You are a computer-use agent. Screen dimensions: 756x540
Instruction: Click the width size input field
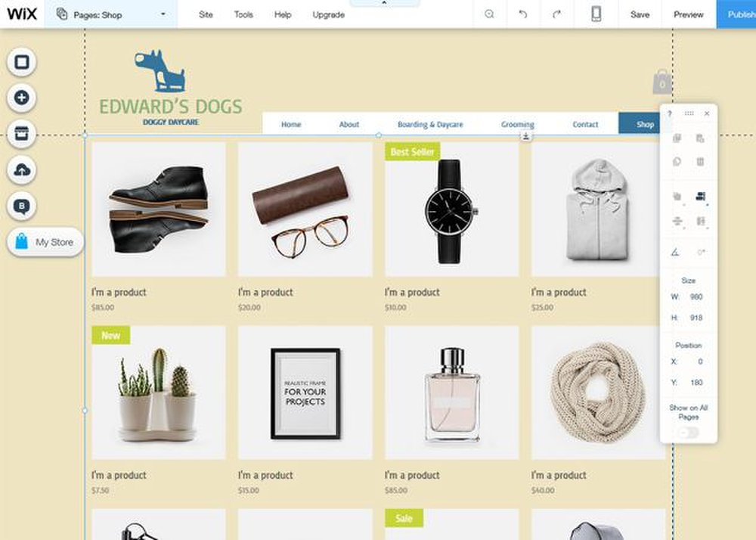click(x=696, y=297)
